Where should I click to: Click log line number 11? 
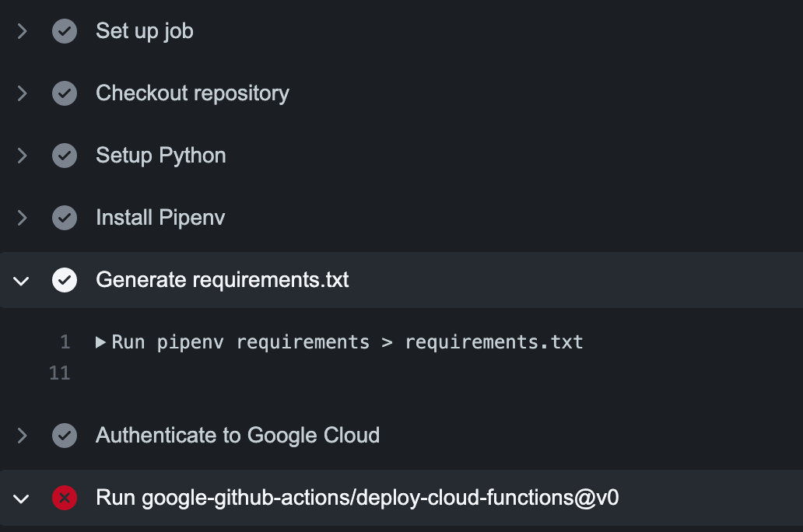[x=60, y=373]
